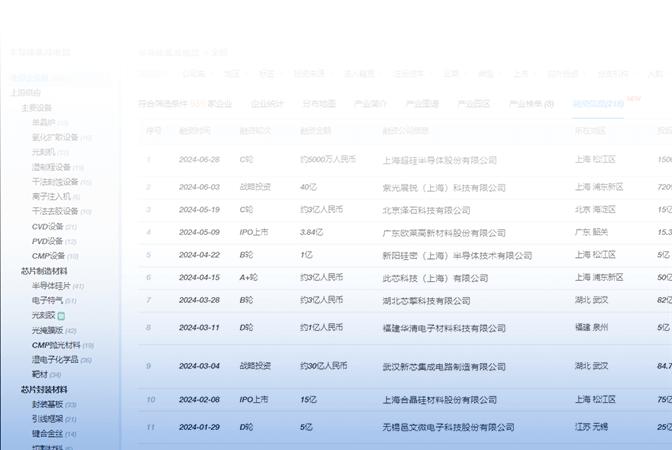Open 北京泽石科技有限公司 company link
The image size is (672, 450).
pyautogui.click(x=426, y=210)
